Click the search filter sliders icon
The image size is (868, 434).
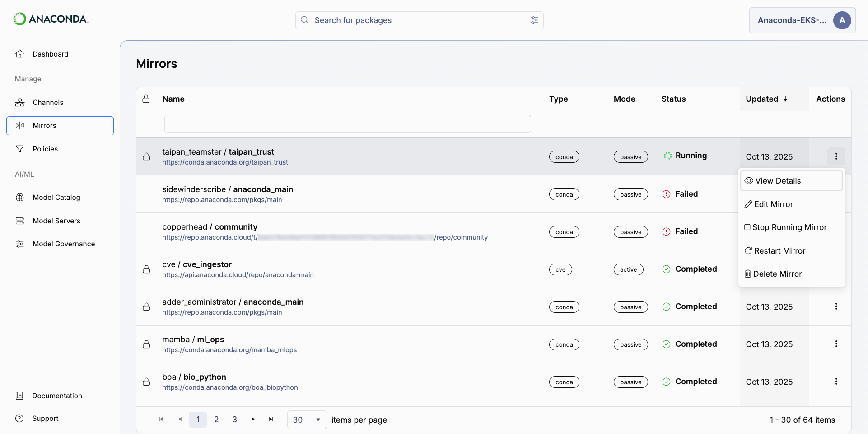[534, 20]
